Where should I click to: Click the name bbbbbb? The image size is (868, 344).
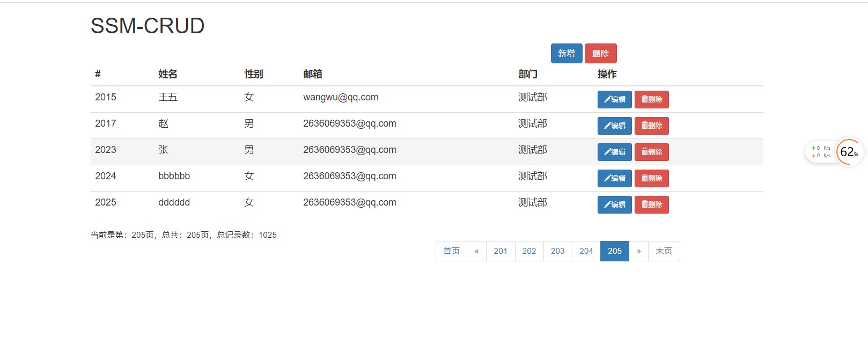click(174, 176)
